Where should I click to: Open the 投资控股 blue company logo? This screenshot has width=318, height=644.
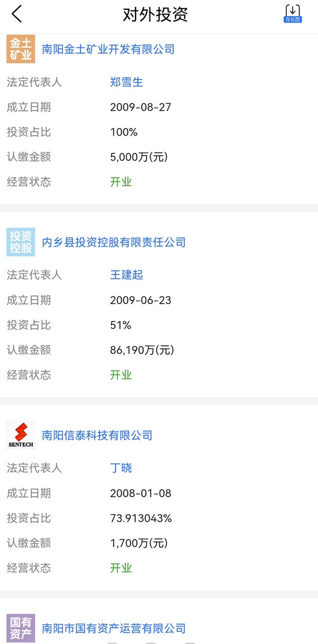point(21,242)
